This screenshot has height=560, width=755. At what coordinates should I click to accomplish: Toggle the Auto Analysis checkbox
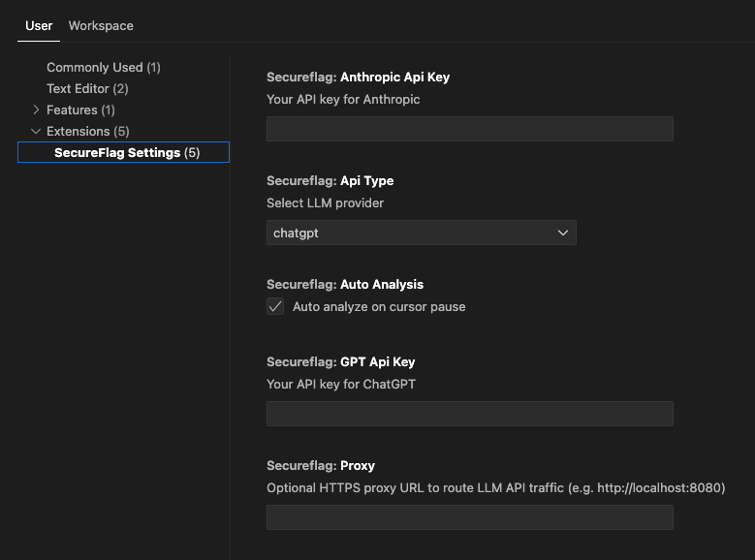(275, 307)
